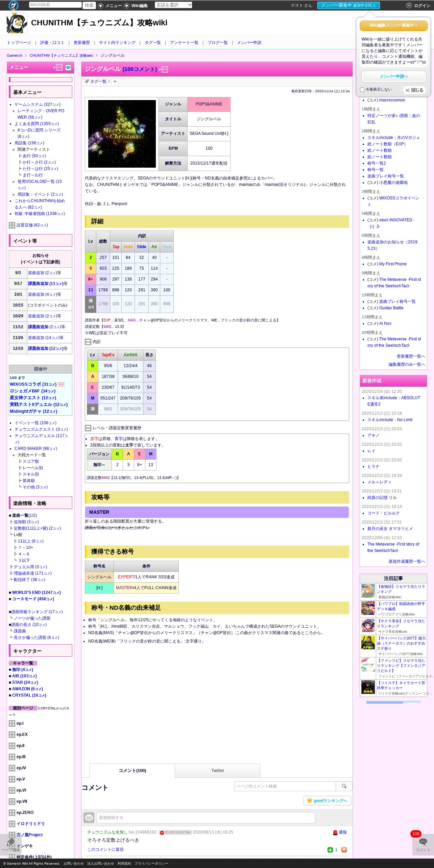434x868 pixels.
Task: Report the comment using the 通報 icon
Action: point(335,833)
